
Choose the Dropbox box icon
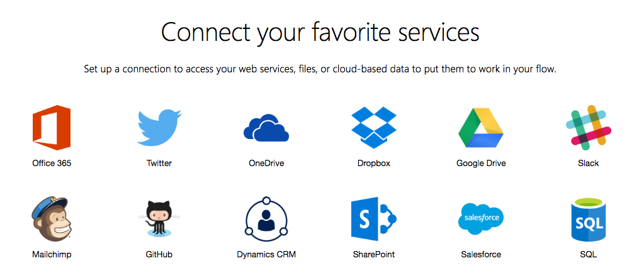pyautogui.click(x=374, y=127)
